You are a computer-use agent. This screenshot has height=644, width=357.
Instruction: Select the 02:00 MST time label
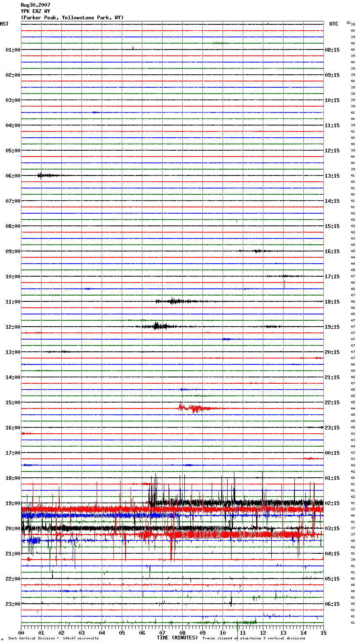pos(13,75)
